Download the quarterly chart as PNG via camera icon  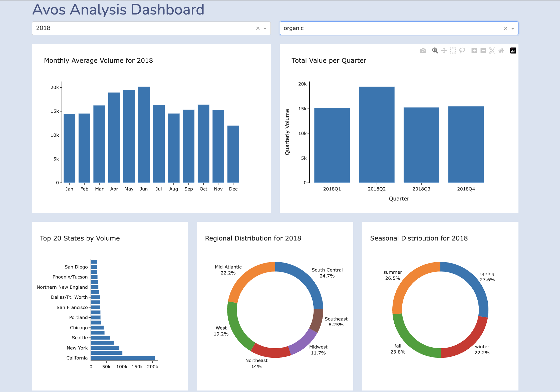point(423,50)
